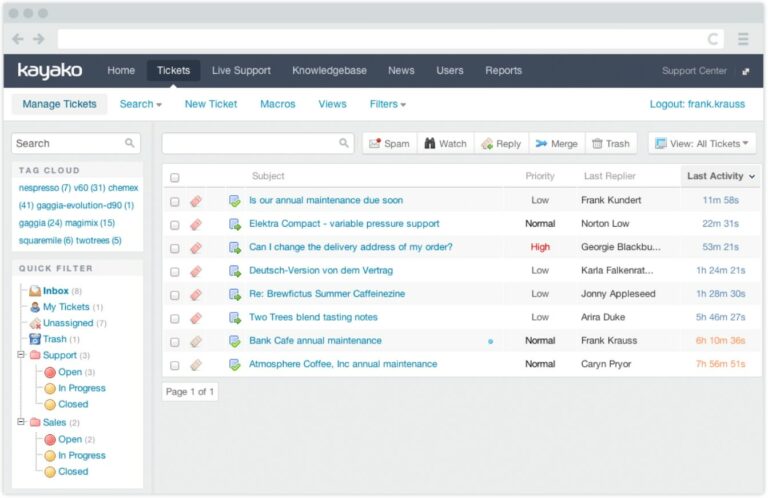Screen dimensions: 768x498
Task: Check the Two Trees blend tasting notes ticket
Action: 174,319
